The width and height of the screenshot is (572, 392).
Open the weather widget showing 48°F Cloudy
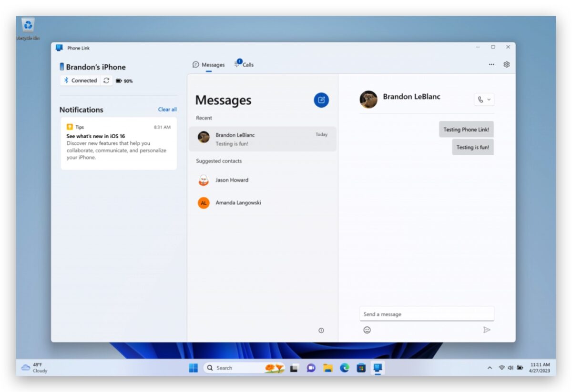coord(34,368)
